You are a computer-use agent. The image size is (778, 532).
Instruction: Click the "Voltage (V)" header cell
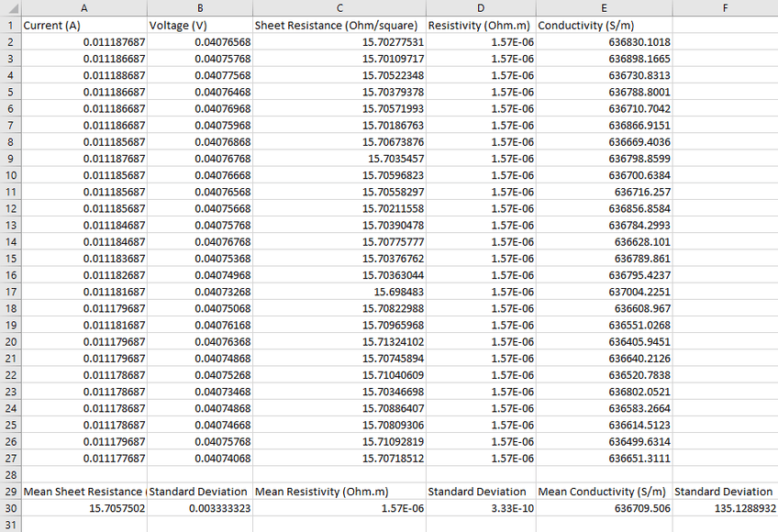199,26
